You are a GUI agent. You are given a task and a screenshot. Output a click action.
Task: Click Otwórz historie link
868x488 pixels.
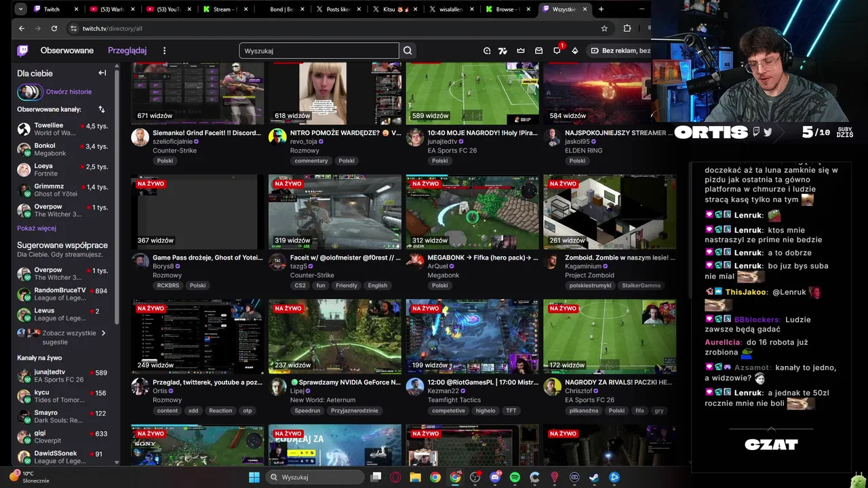coord(68,91)
